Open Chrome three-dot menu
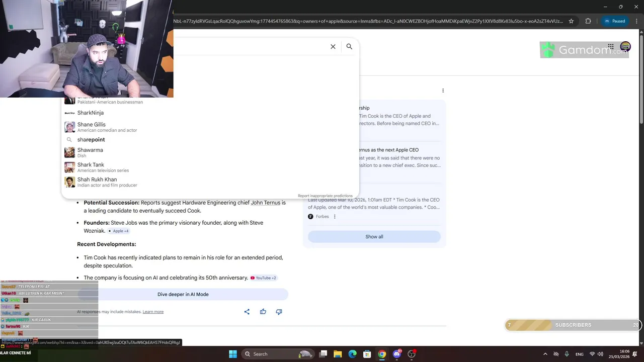The width and height of the screenshot is (644, 362). [x=636, y=21]
